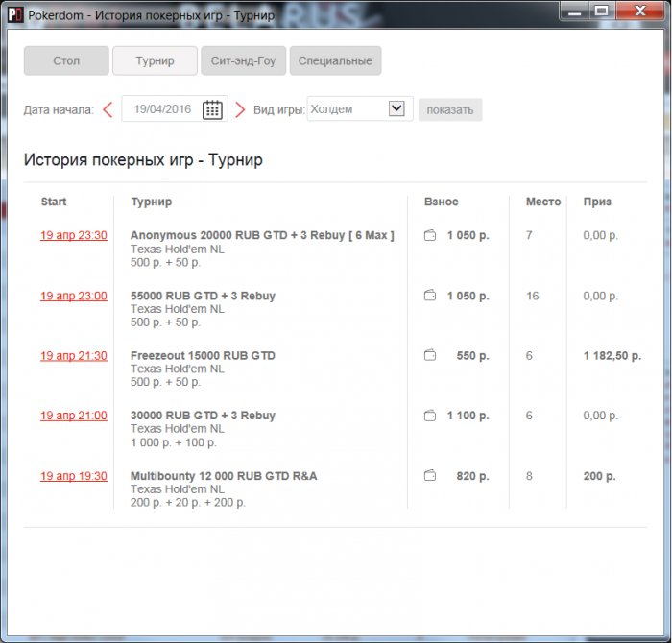
Task: Click the Start column header
Action: [x=54, y=202]
